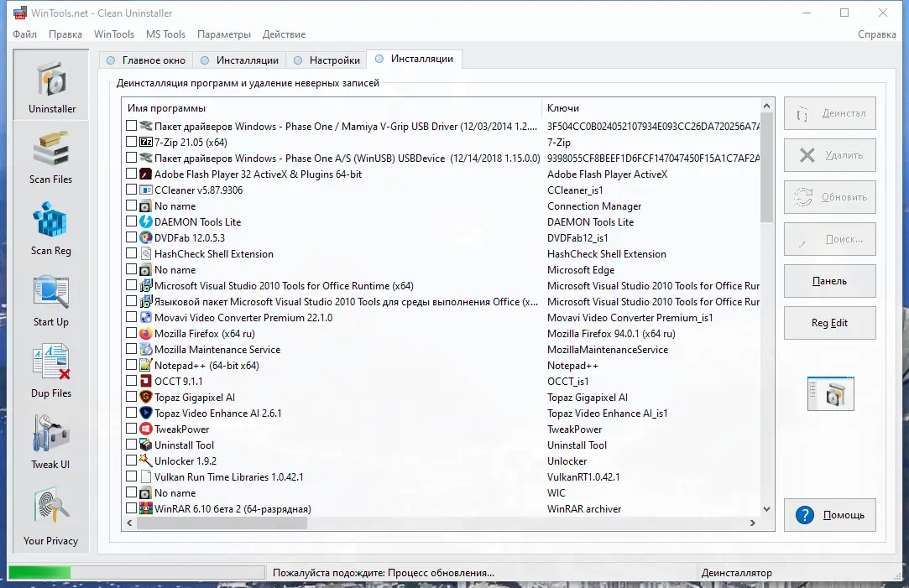
Task: Click the DVDFab 12.0.5.3 icon
Action: (x=146, y=237)
